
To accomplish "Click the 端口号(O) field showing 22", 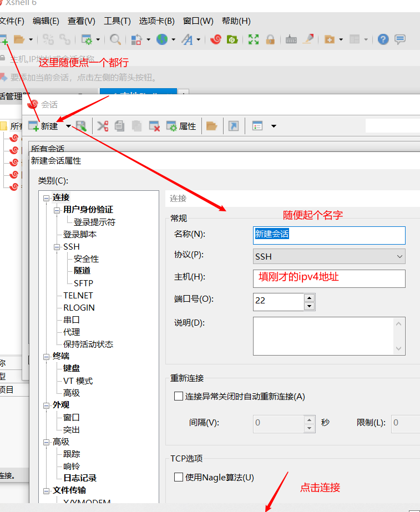I will (x=279, y=302).
